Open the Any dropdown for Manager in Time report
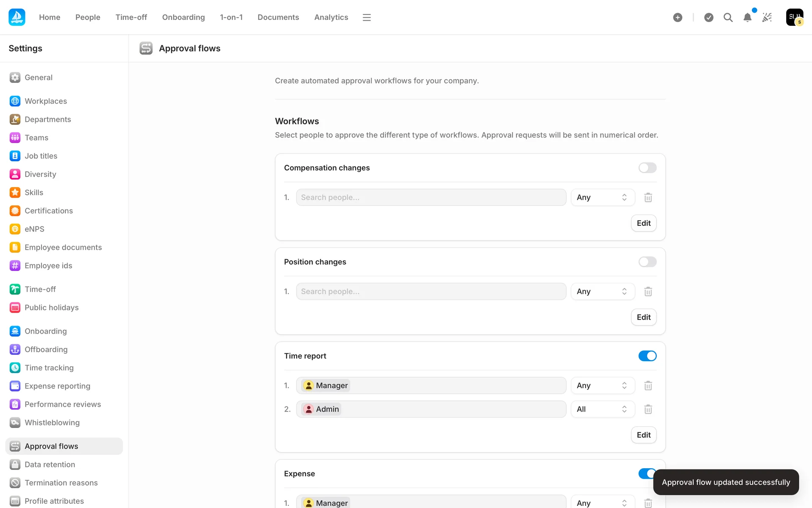Image resolution: width=812 pixels, height=508 pixels. [x=602, y=386]
